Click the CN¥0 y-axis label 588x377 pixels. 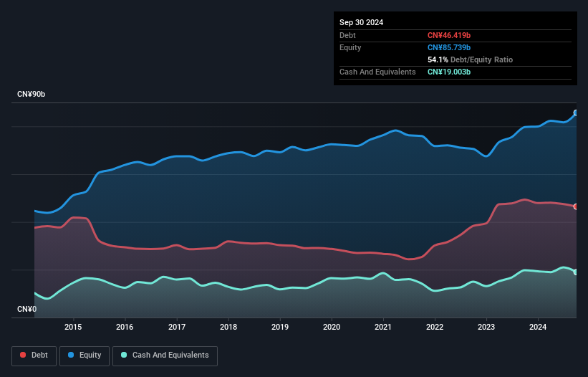coord(27,309)
